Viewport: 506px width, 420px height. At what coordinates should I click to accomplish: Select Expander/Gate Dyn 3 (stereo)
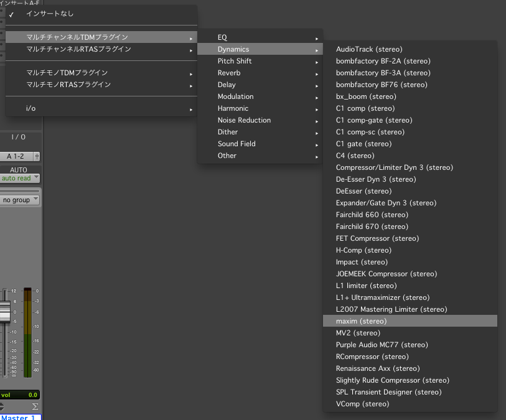pos(410,203)
